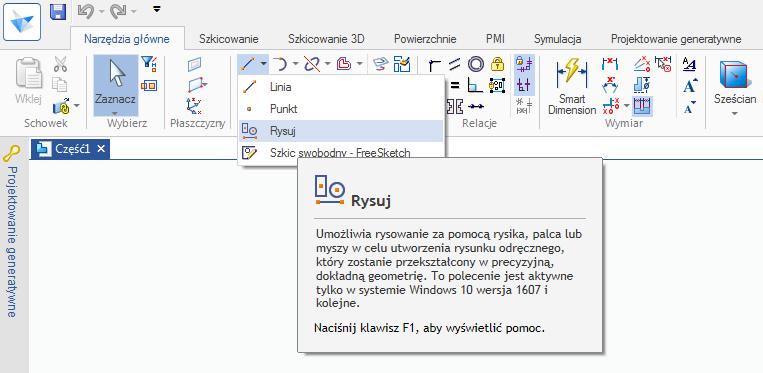Switch to the Narzędzia główne tab

coord(127,39)
